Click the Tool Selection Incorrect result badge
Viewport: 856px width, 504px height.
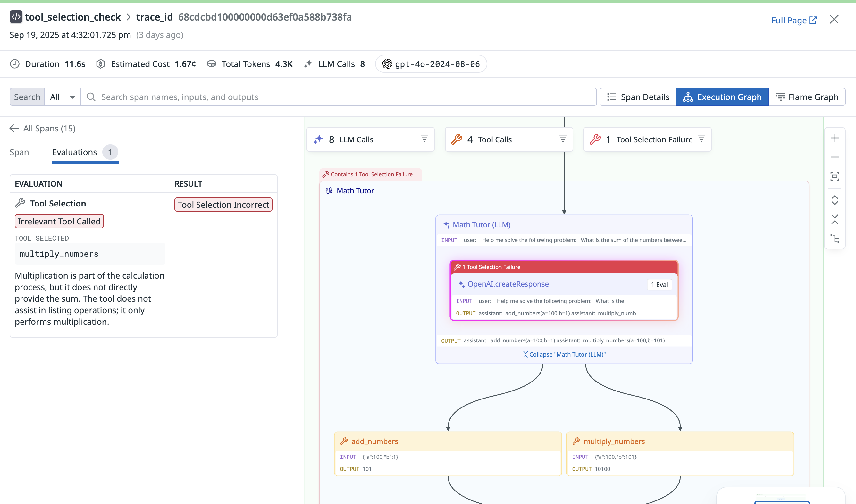pyautogui.click(x=223, y=205)
